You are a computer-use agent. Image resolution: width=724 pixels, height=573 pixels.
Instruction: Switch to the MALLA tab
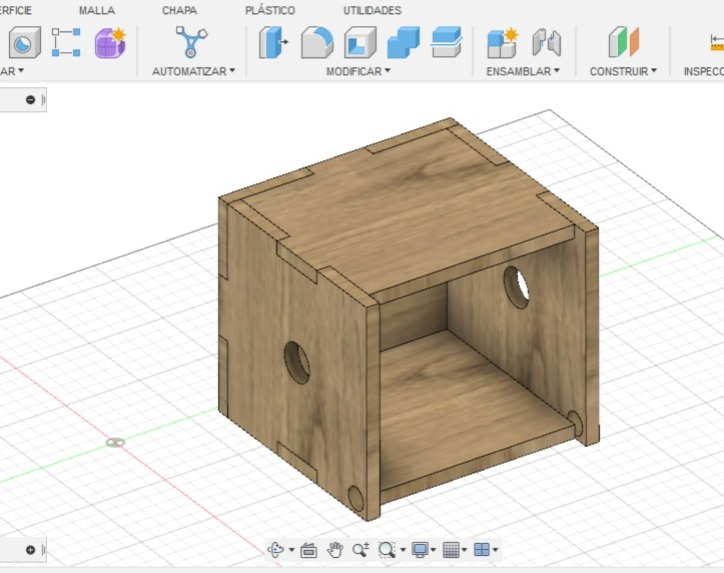(97, 10)
